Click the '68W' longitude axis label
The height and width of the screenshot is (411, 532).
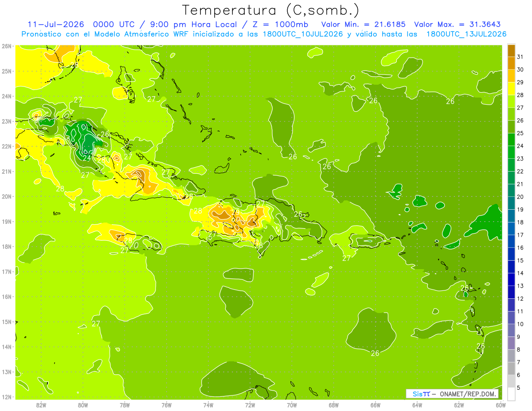(334, 405)
